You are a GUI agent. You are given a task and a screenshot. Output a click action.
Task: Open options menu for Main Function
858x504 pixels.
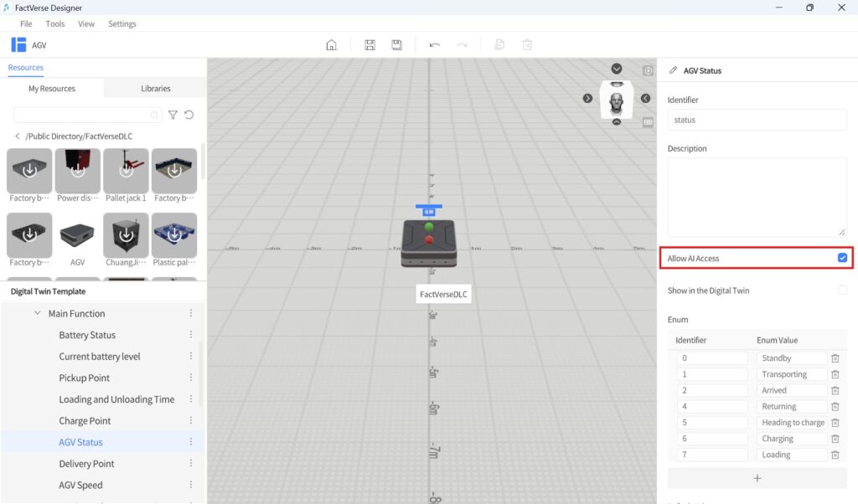pyautogui.click(x=191, y=313)
